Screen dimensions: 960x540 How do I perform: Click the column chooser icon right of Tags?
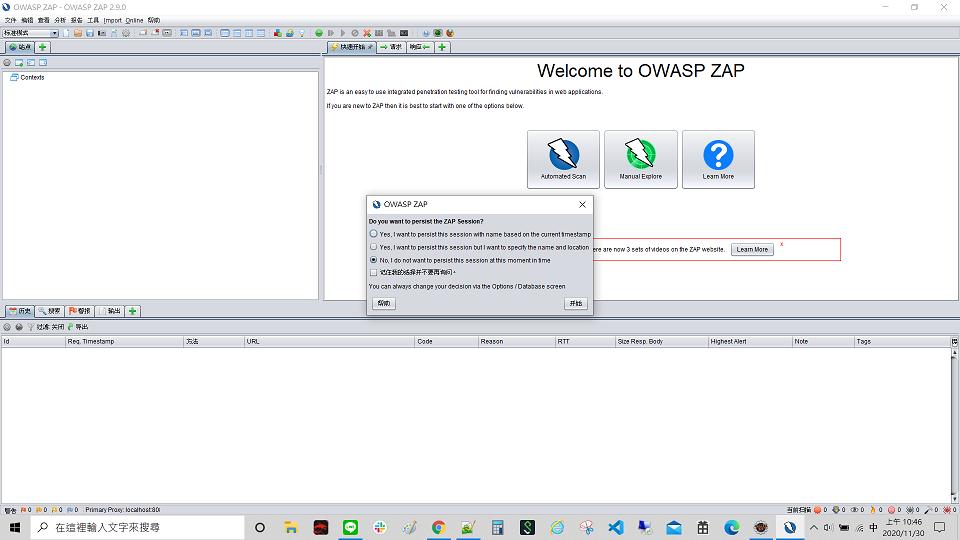coord(954,342)
